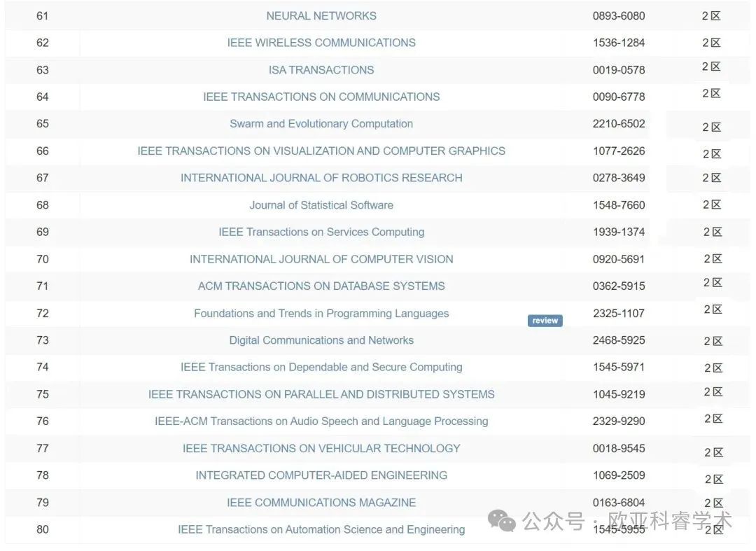Click the 2区 rank in IEEE VEHICULAR TECHNOLOGY row
The height and width of the screenshot is (551, 756).
(x=714, y=453)
